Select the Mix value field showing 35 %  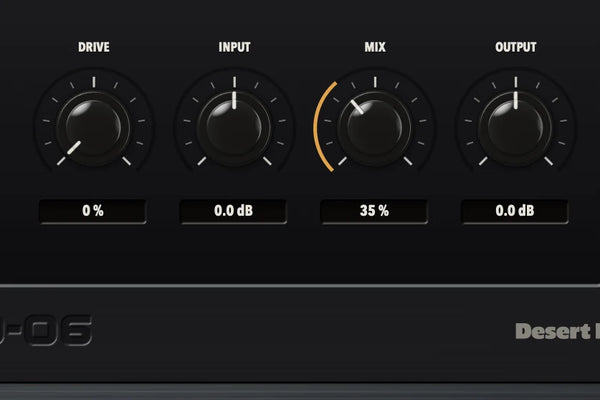[374, 211]
